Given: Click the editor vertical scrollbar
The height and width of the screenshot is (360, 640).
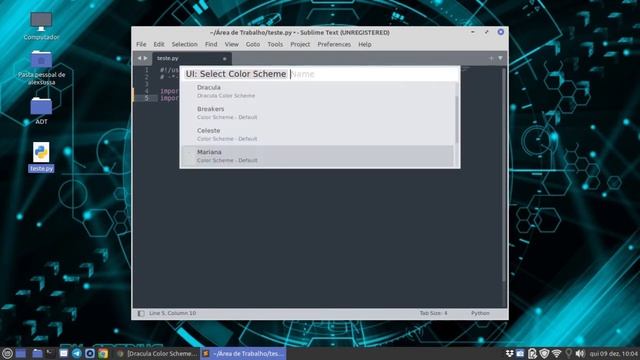Looking at the screenshot, I should pos(504,176).
